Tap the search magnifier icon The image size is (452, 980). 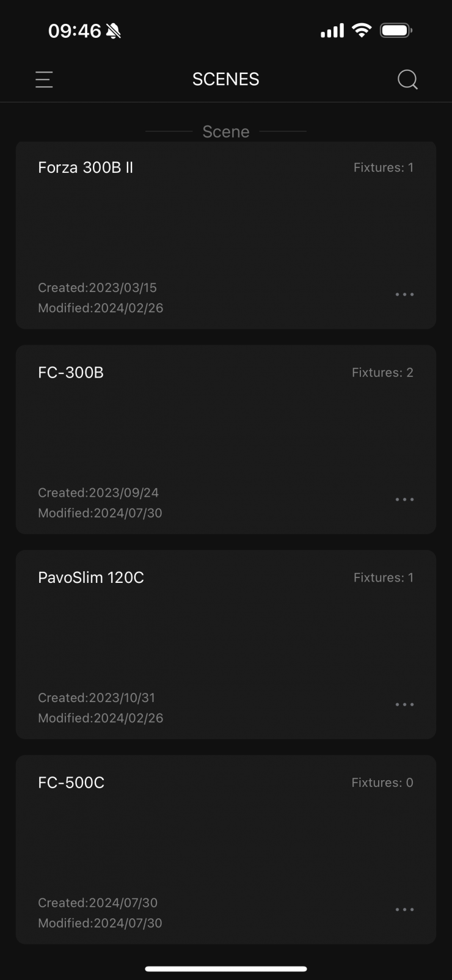pos(407,79)
